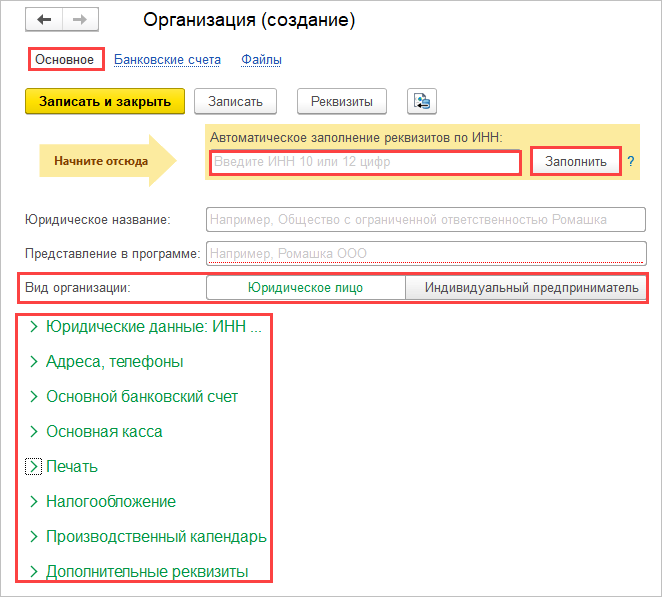This screenshot has width=662, height=597.
Task: Click the Представление в программе field
Action: click(x=426, y=253)
